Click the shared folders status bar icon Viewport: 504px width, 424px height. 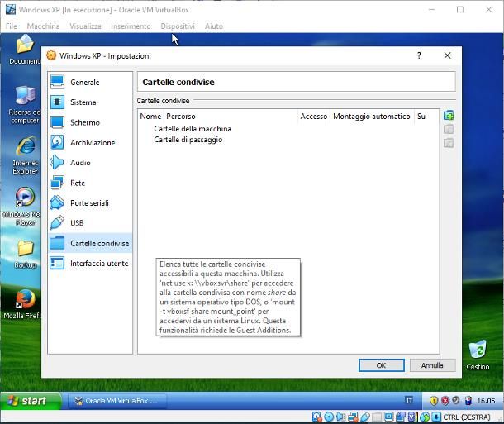377,417
